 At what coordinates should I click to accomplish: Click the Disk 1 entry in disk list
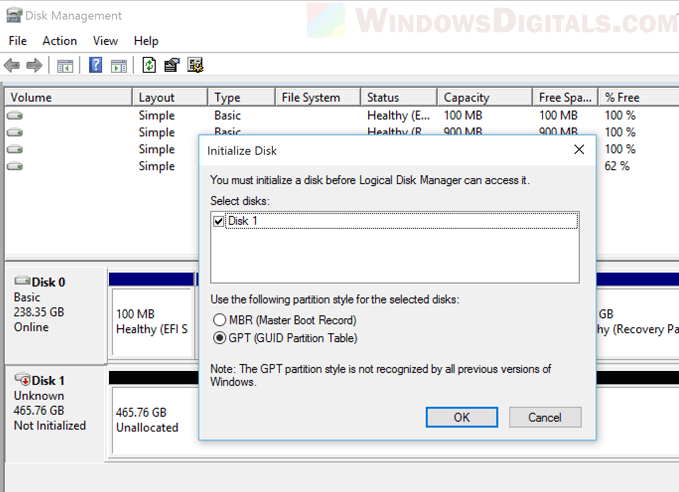pyautogui.click(x=402, y=221)
